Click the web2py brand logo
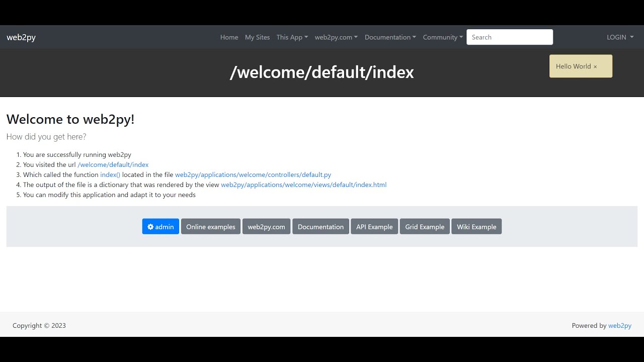Image resolution: width=644 pixels, height=362 pixels. 21,37
